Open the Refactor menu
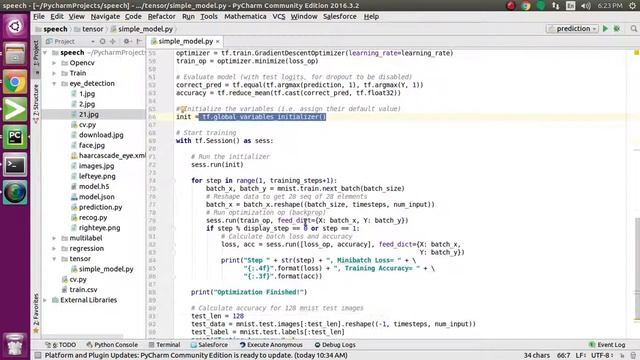Viewport: 640px width, 360px height. 161,16
